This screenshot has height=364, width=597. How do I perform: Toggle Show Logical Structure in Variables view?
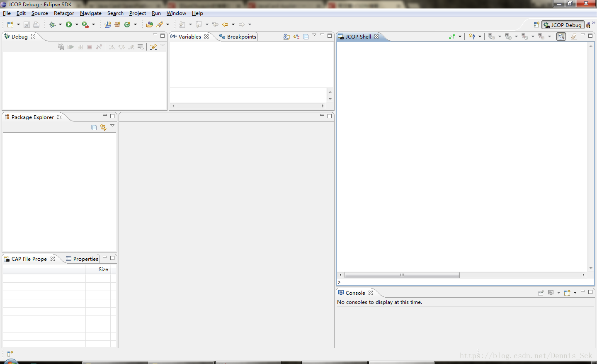pyautogui.click(x=296, y=36)
